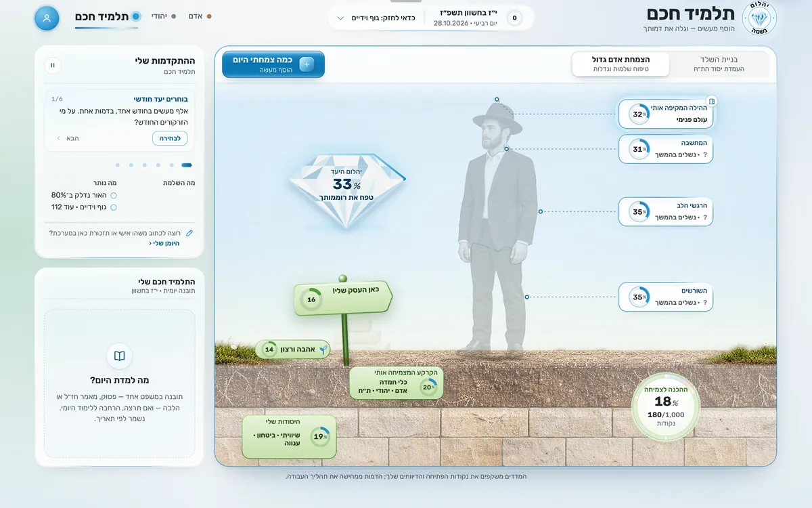Toggle the האור נדלק ב־80% circle
Image resolution: width=812 pixels, height=508 pixels.
click(113, 195)
